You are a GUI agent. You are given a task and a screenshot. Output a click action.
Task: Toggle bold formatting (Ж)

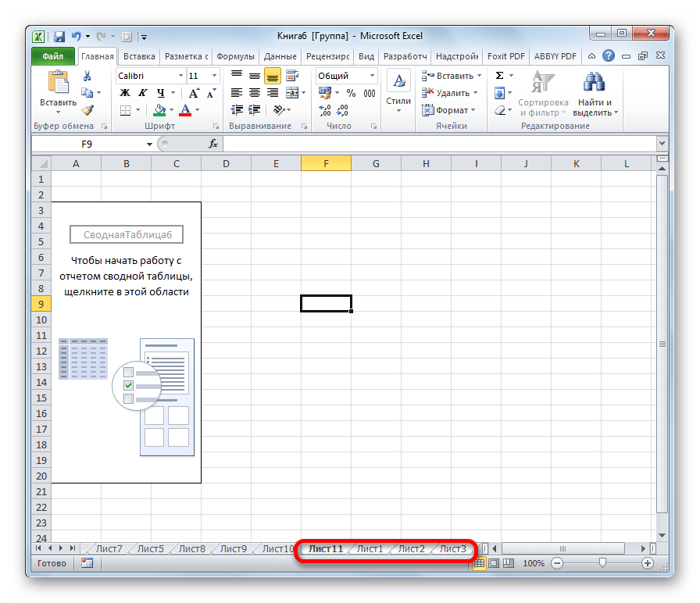[125, 93]
